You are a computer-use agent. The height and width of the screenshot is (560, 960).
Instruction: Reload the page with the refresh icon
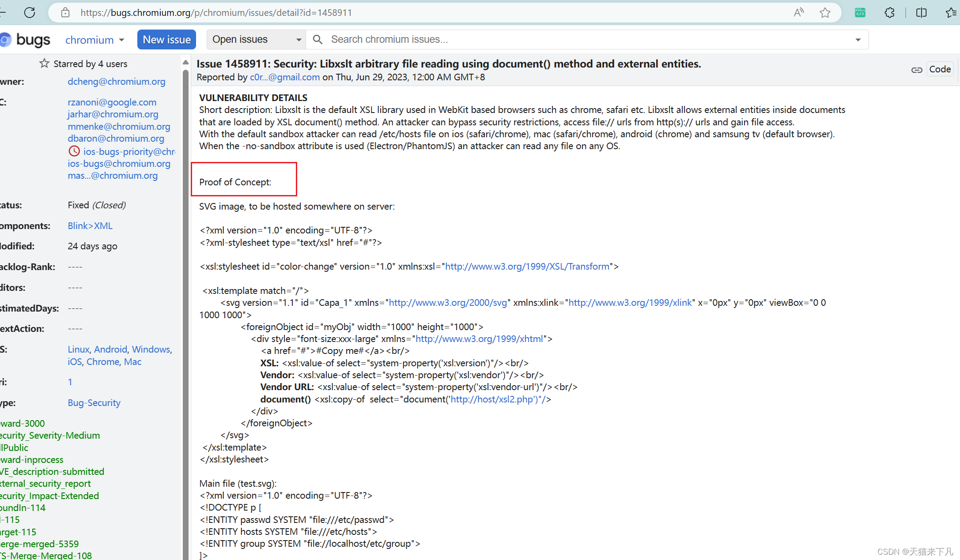pyautogui.click(x=30, y=12)
